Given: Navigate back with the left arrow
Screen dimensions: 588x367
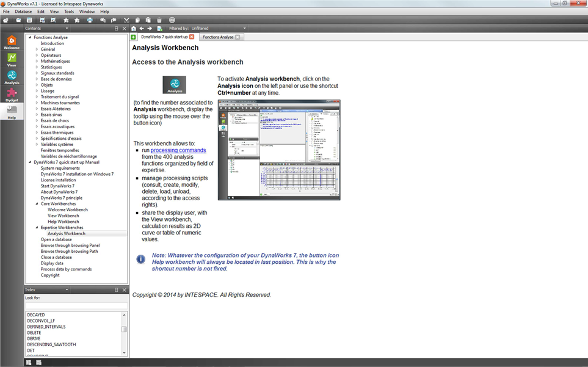Looking at the screenshot, I should coord(142,28).
